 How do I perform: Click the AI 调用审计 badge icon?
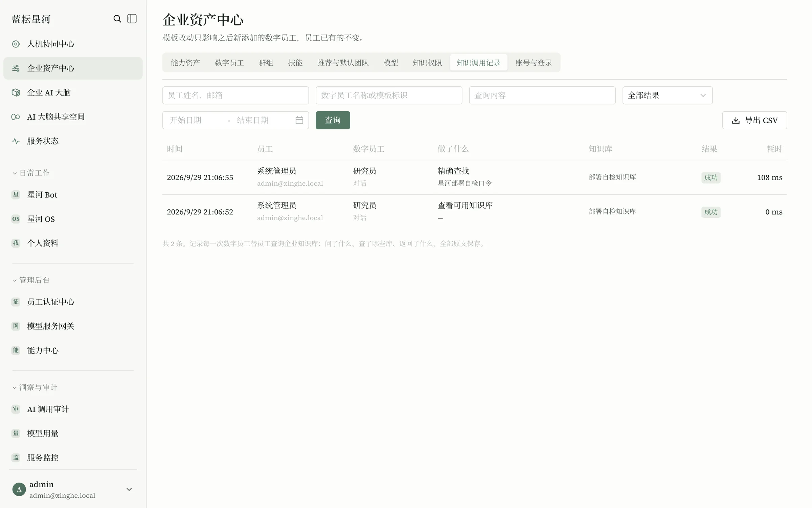16,409
